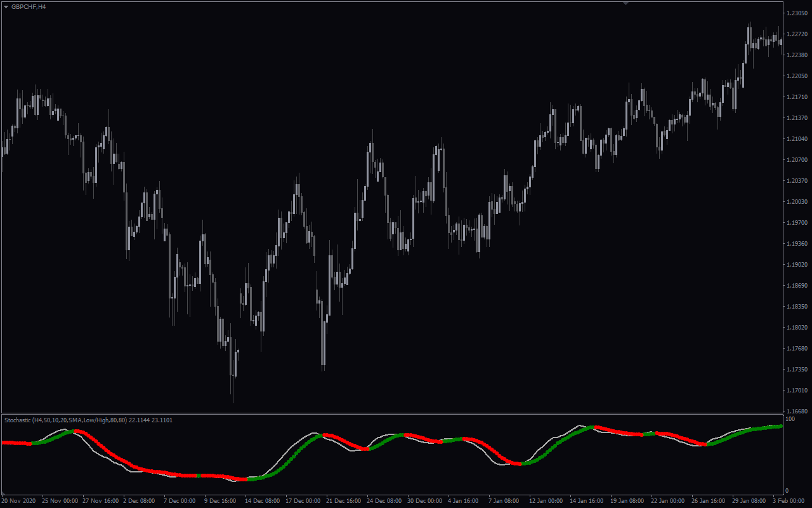Click the 2 Dec 08:00 time label
This screenshot has height=508, width=812.
tap(139, 501)
